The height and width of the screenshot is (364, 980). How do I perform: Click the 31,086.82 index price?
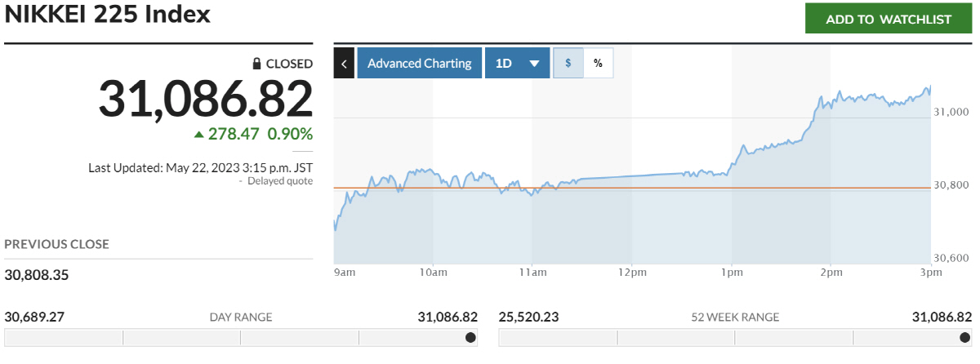pos(206,100)
